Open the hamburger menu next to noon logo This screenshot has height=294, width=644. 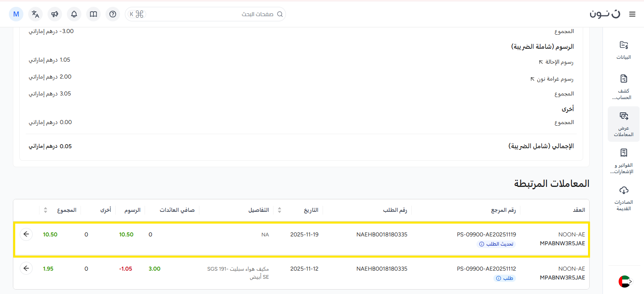(632, 14)
